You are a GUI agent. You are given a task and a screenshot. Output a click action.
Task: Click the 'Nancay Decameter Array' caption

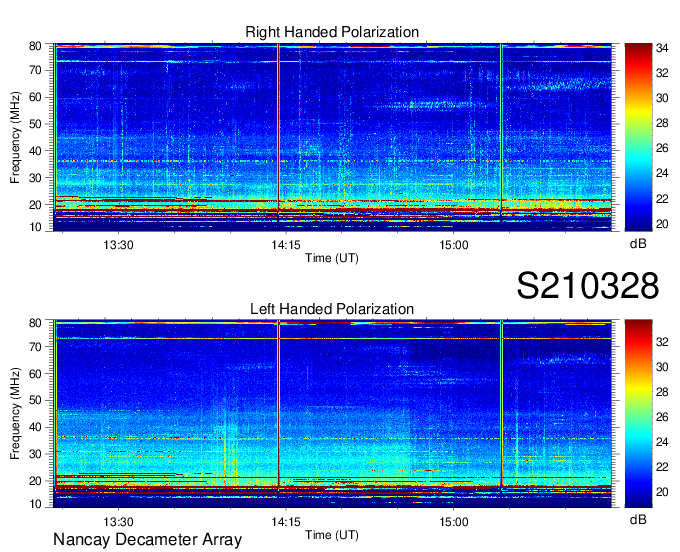(147, 540)
